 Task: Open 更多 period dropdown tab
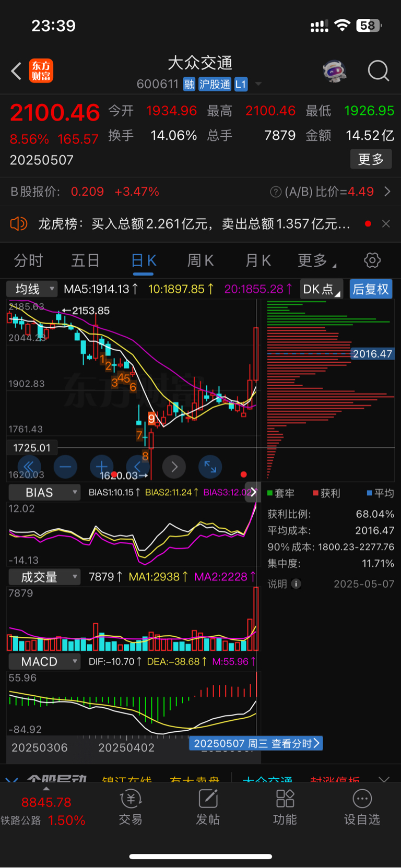316,260
